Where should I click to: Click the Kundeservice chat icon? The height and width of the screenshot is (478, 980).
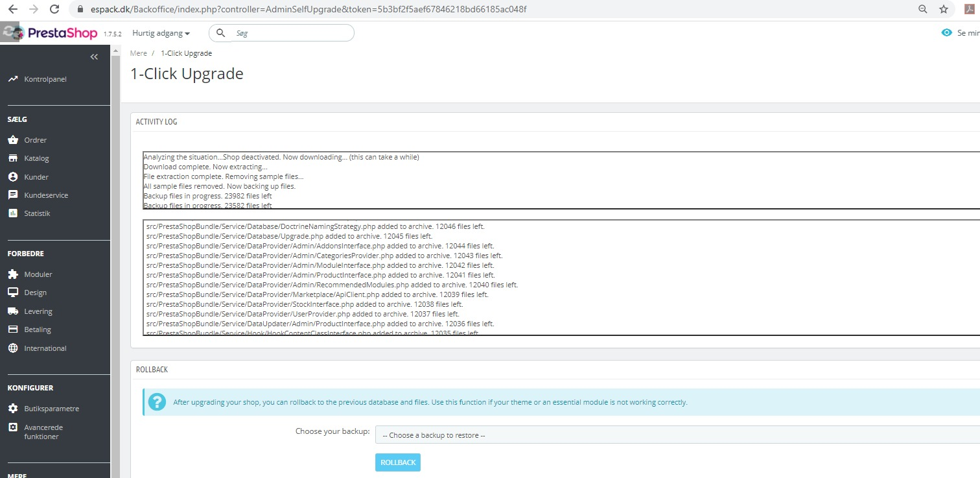point(13,195)
